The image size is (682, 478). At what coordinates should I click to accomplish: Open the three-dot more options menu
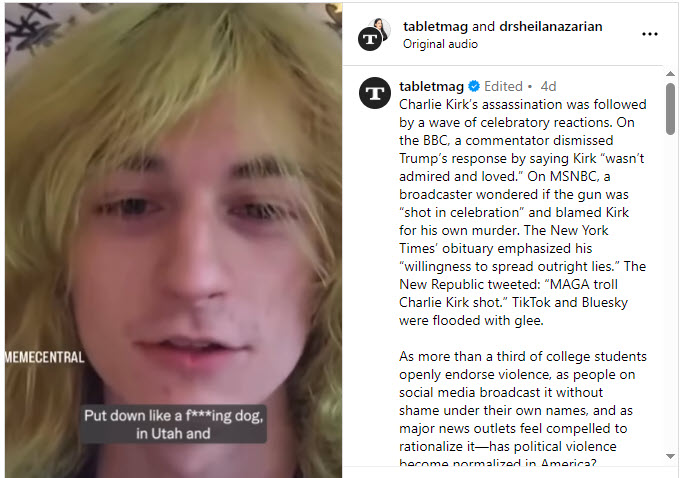tap(650, 34)
